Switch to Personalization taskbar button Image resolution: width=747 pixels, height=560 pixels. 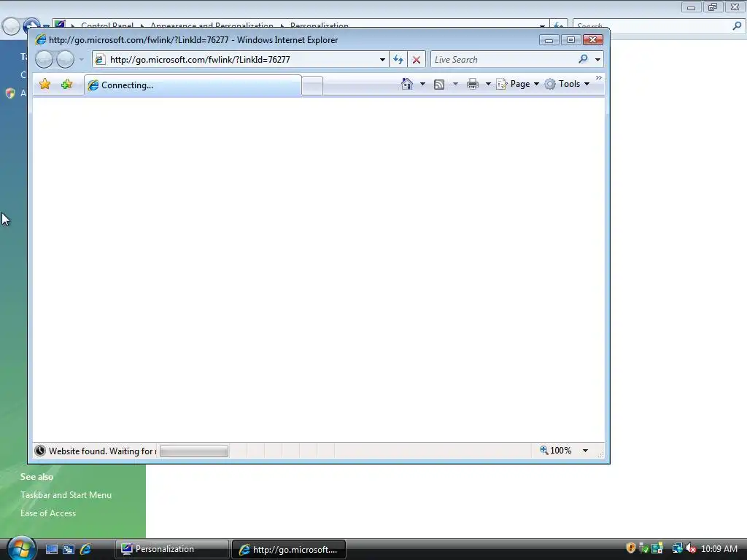coord(171,549)
